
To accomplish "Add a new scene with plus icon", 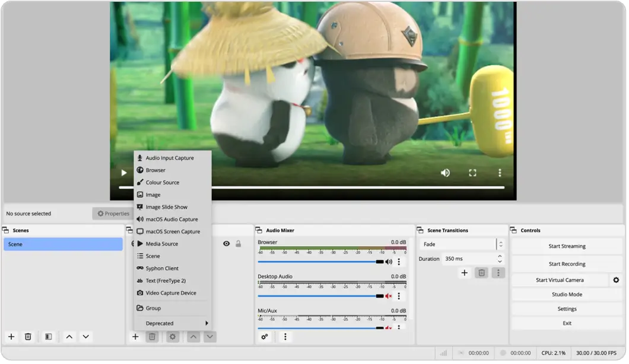I will click(x=11, y=337).
